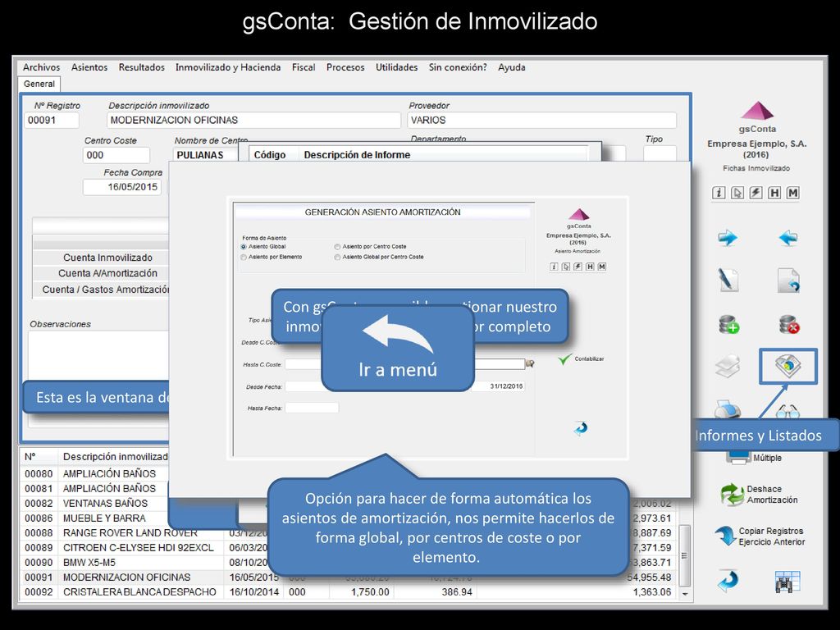This screenshot has width=840, height=630.
Task: Click the document undo icon in the sidebar
Action: point(788,281)
